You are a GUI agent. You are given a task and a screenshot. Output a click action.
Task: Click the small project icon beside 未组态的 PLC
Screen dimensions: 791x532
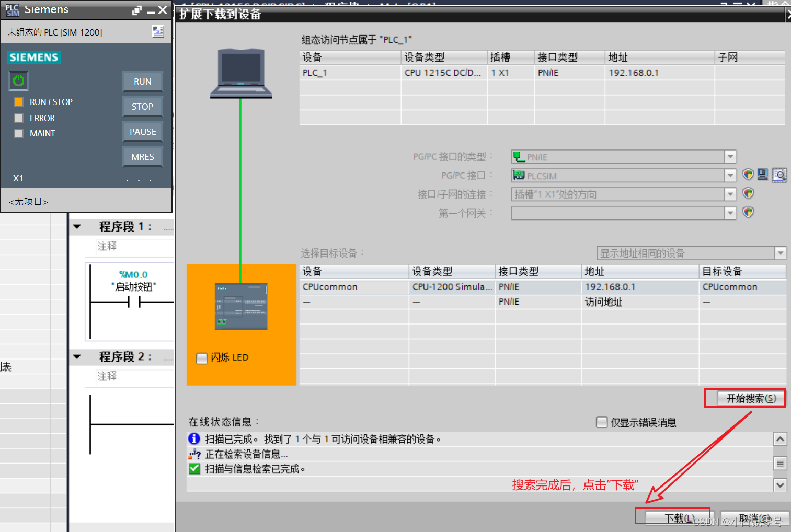pos(158,31)
